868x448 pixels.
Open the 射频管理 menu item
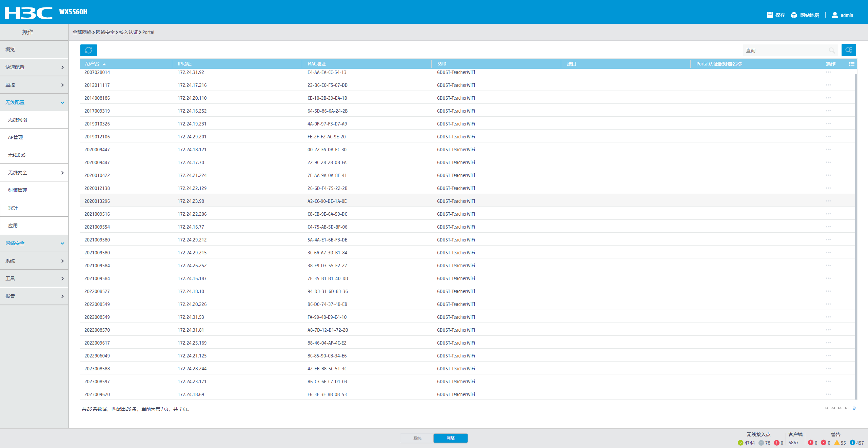coord(18,190)
